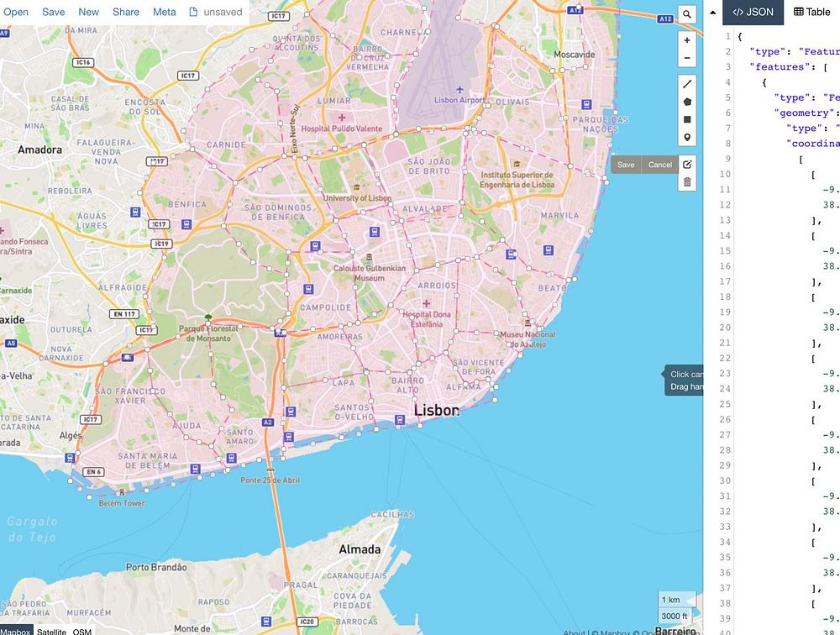Click the Parque das Nações train station icon
Screen dimensions: 840x635
586,104
